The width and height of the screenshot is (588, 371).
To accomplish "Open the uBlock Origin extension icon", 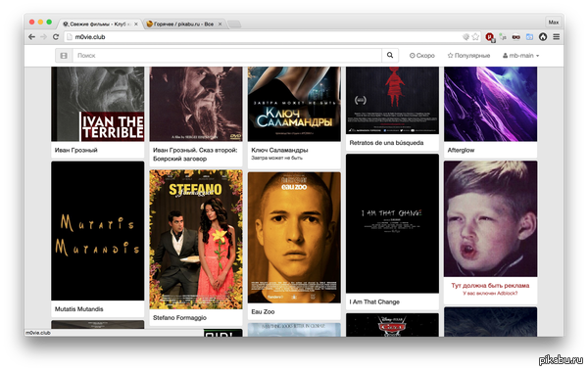I will [x=490, y=37].
